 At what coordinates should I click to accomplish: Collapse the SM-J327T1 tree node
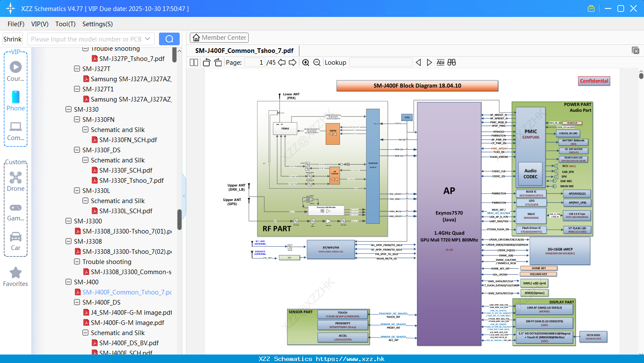[77, 89]
